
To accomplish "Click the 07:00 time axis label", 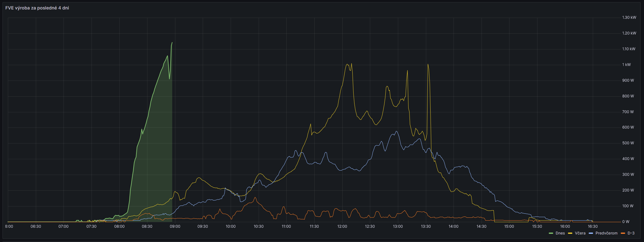I will 63,227.
